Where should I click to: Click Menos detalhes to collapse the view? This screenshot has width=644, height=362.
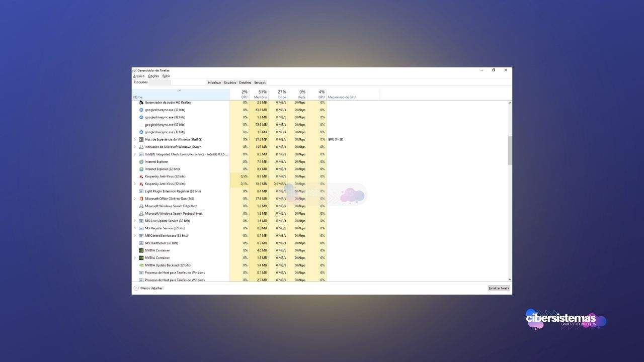(x=148, y=288)
